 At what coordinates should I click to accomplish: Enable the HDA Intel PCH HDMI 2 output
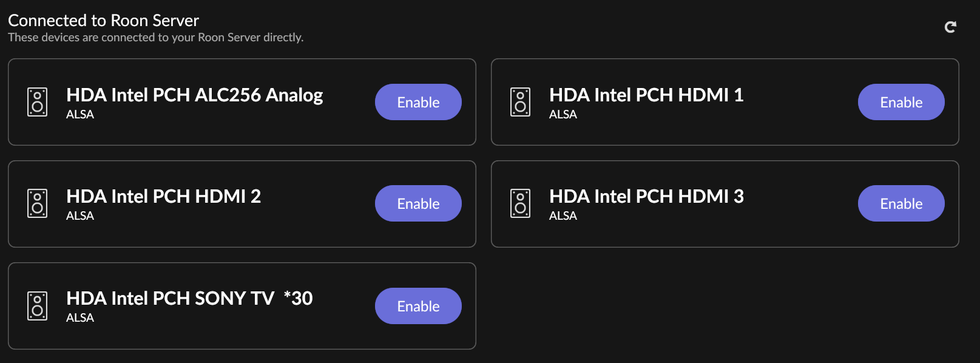(x=418, y=203)
